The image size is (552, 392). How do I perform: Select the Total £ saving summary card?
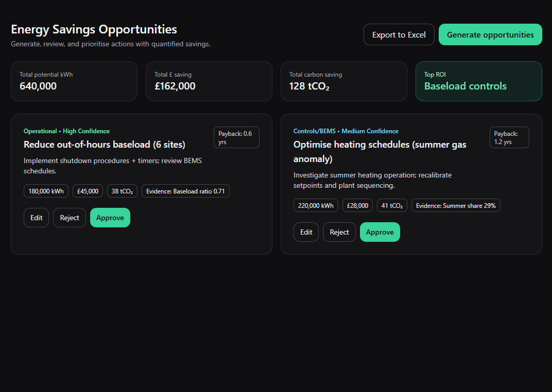click(209, 81)
